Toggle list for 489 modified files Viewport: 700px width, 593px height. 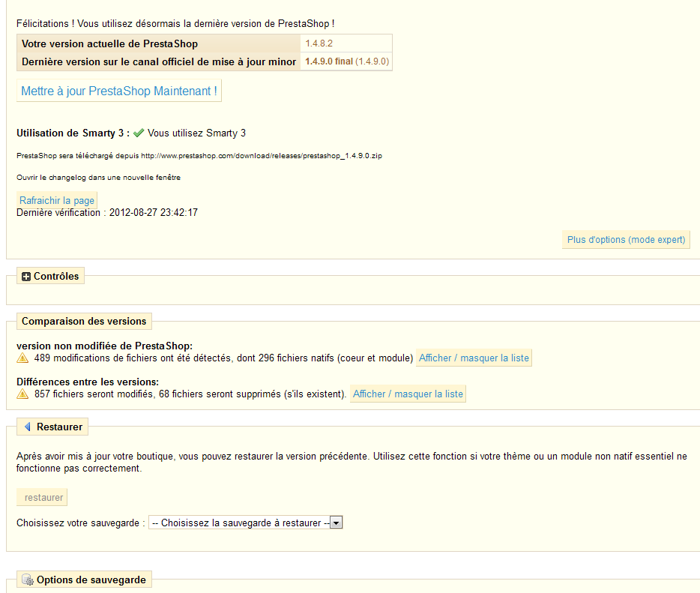point(474,358)
